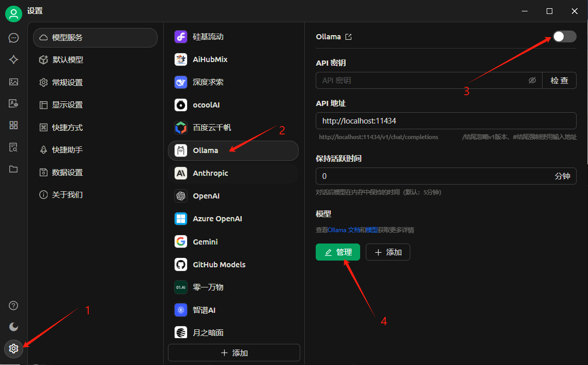Open the image painting sidebar icon
The height and width of the screenshot is (365, 588).
13,82
